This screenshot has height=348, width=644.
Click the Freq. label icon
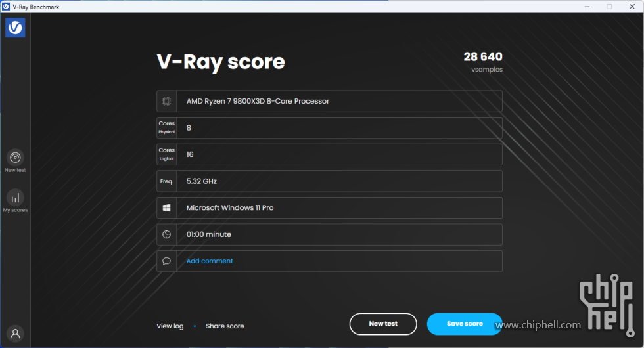tap(167, 181)
